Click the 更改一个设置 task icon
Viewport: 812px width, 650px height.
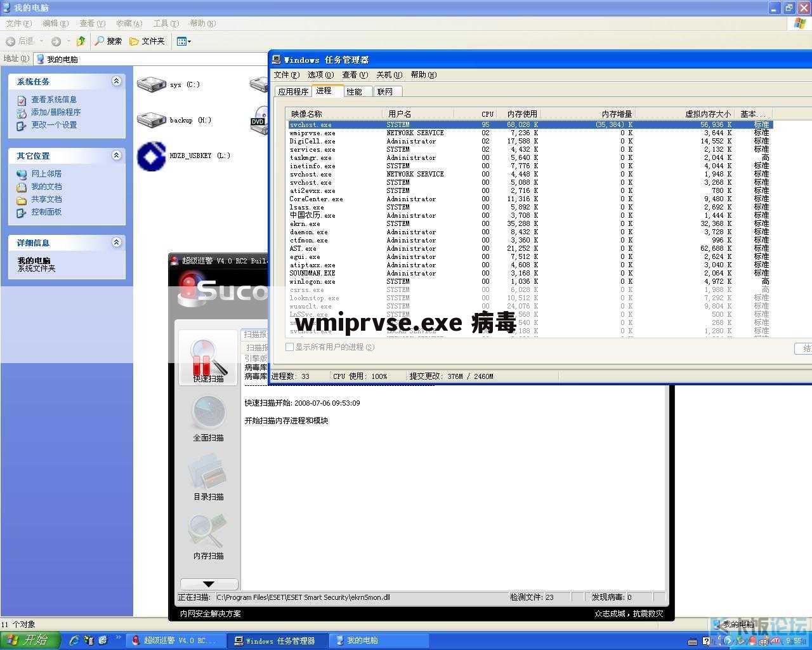click(22, 125)
